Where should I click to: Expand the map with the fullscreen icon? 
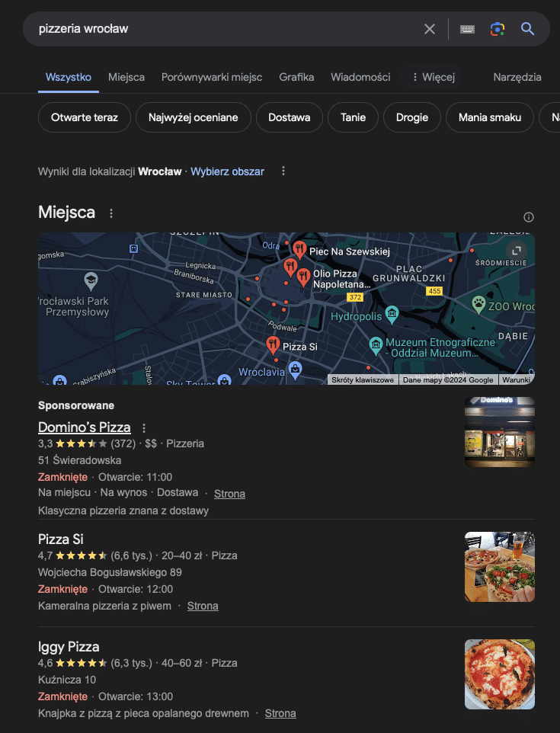point(517,251)
